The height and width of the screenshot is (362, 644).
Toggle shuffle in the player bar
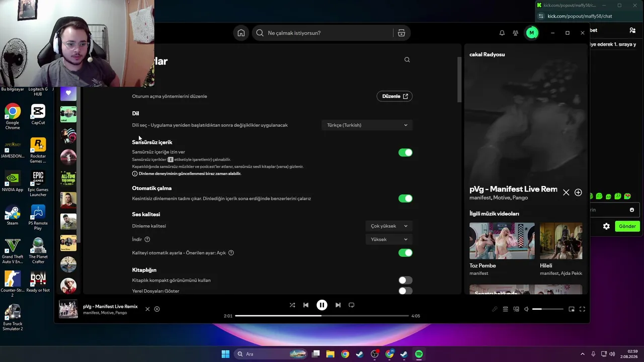[x=292, y=305]
